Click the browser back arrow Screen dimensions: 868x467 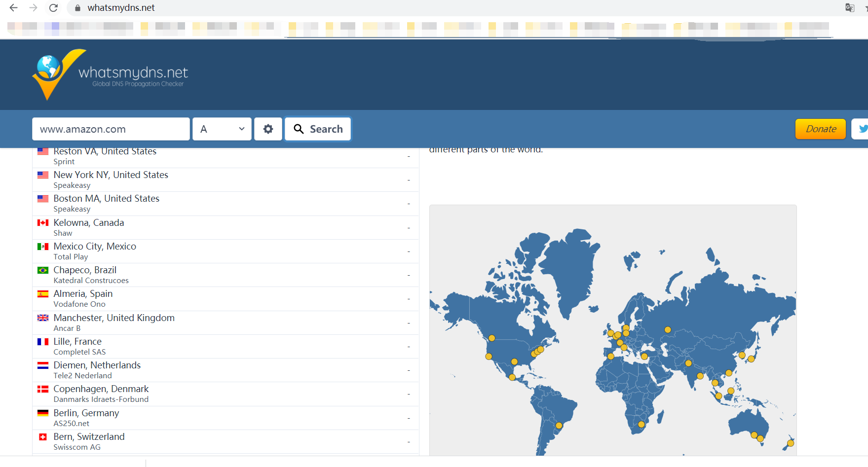(x=13, y=8)
